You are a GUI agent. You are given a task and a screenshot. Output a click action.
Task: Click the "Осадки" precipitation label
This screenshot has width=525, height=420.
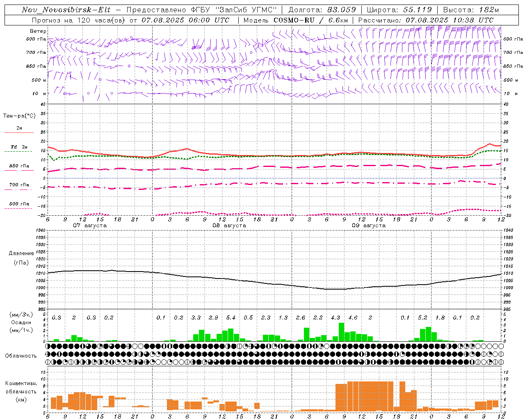(21, 322)
